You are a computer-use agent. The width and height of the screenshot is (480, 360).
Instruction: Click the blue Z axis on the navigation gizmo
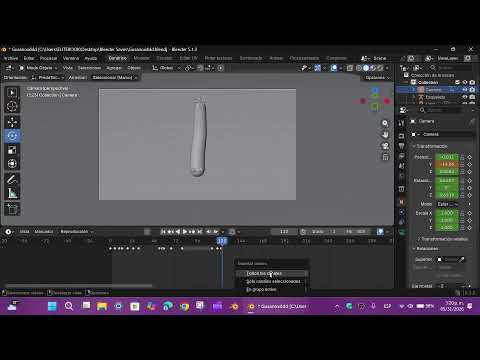375,91
